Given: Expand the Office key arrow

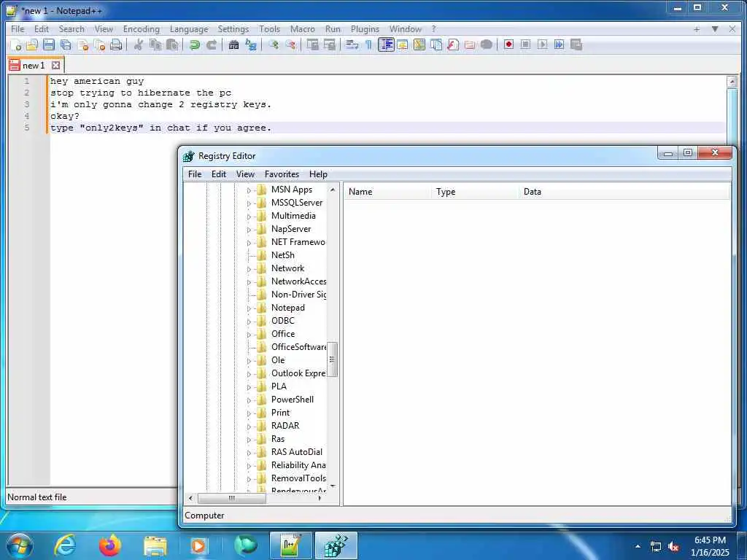Looking at the screenshot, I should click(x=249, y=335).
